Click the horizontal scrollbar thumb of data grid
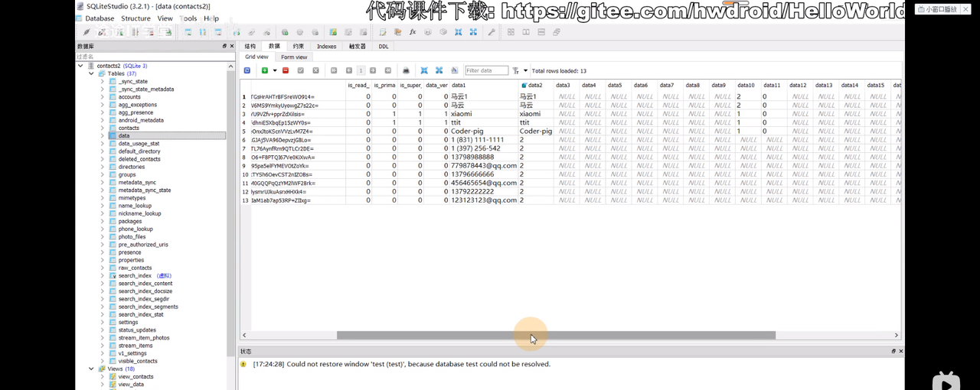 pyautogui.click(x=556, y=335)
